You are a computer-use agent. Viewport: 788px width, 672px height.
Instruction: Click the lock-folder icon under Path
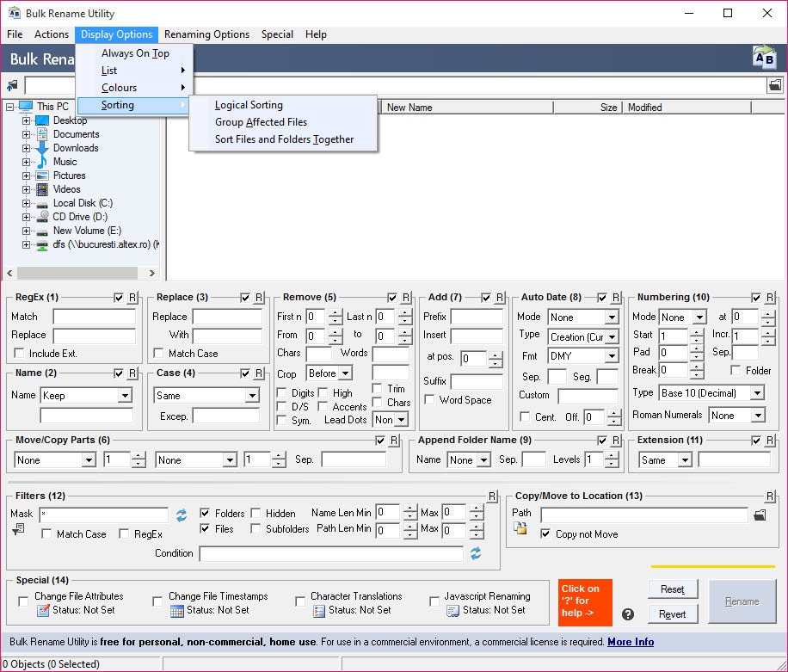click(x=520, y=528)
